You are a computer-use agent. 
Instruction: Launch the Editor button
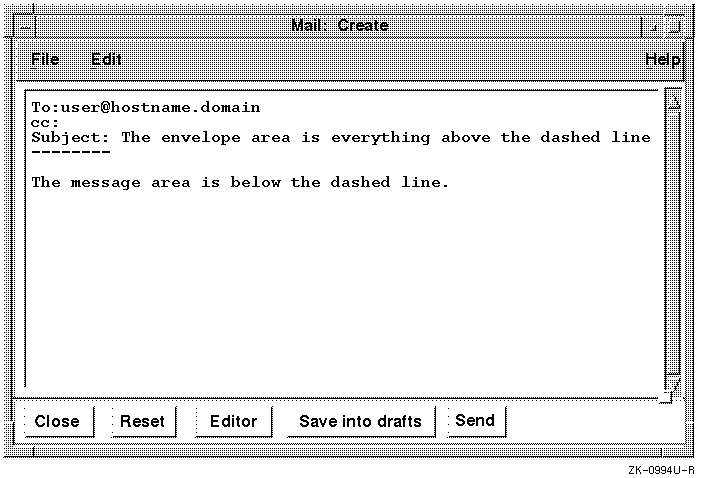point(233,421)
